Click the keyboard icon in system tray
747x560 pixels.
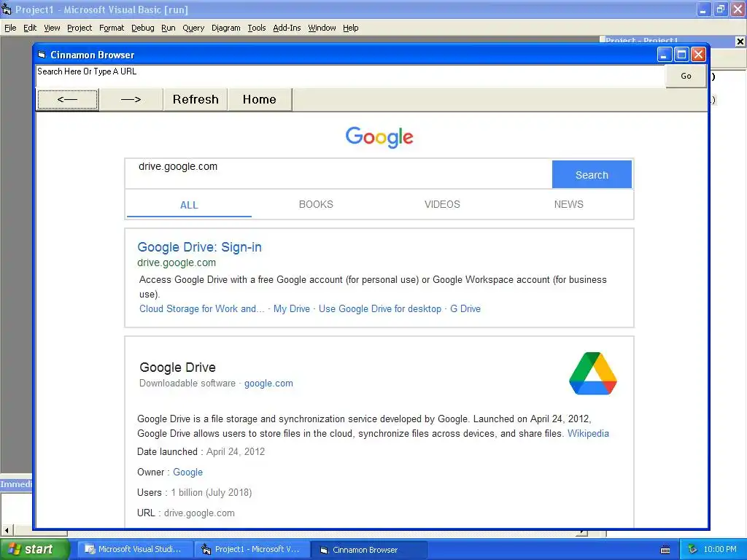tap(665, 550)
